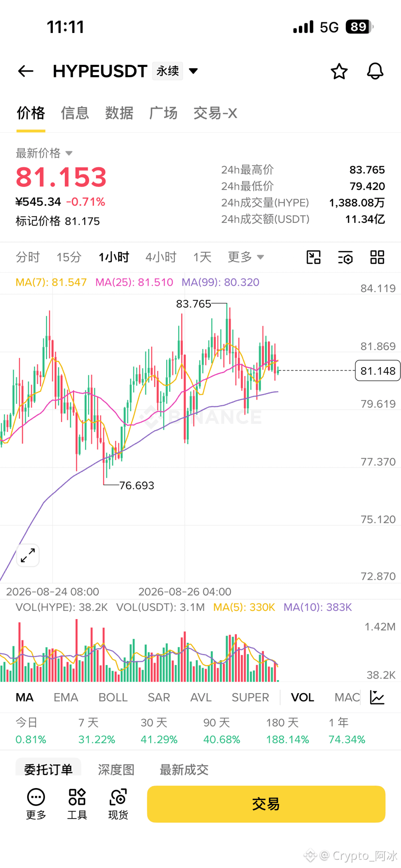Tap the 30 天 41.29% performance
Viewport: 401px width, 868px height.
point(159,731)
